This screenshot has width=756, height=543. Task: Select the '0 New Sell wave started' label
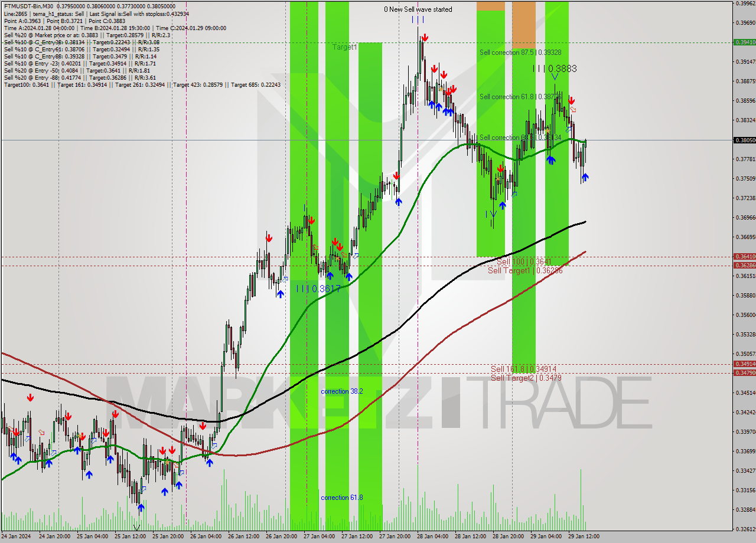[418, 9]
